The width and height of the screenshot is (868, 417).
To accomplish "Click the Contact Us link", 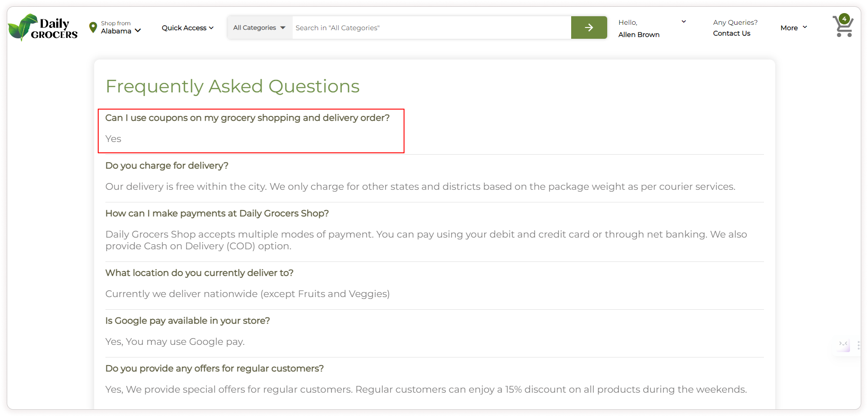I will point(732,33).
